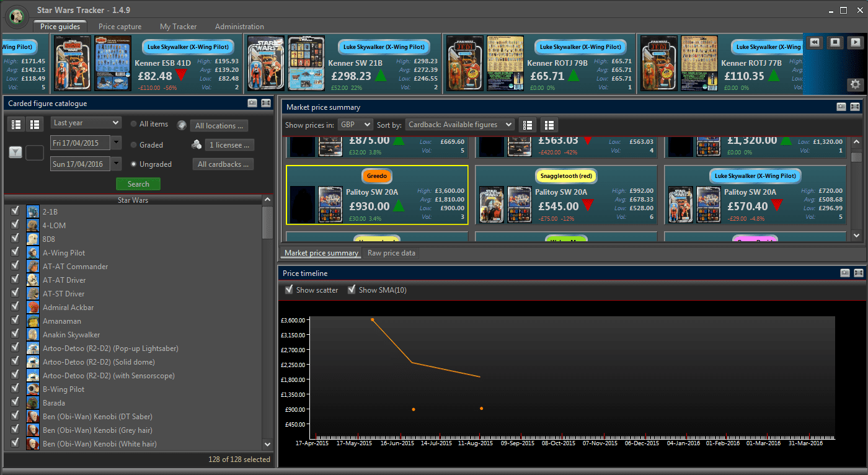Uncheck the 4-LOM checkbox
The image size is (868, 475).
[x=15, y=225]
